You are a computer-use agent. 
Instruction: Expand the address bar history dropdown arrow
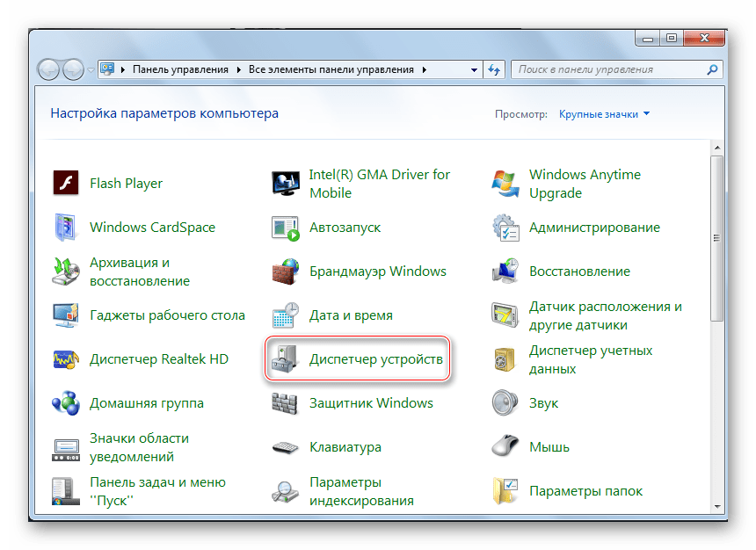pyautogui.click(x=473, y=69)
